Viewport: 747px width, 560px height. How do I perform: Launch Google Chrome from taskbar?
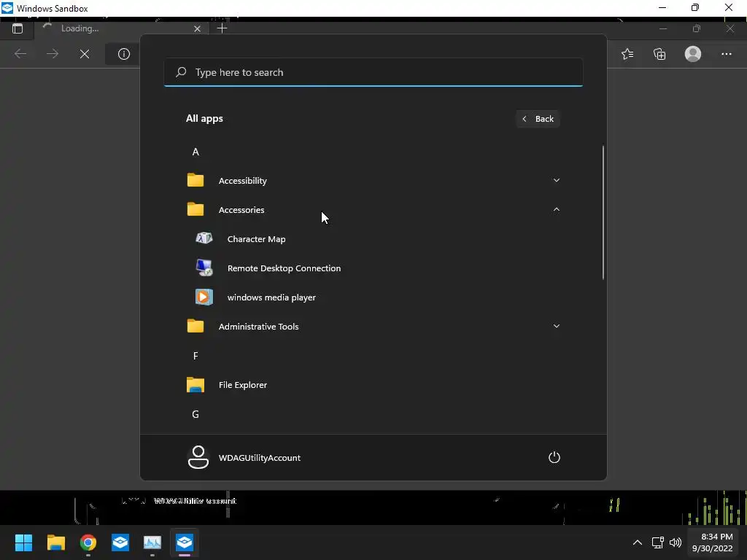click(88, 542)
